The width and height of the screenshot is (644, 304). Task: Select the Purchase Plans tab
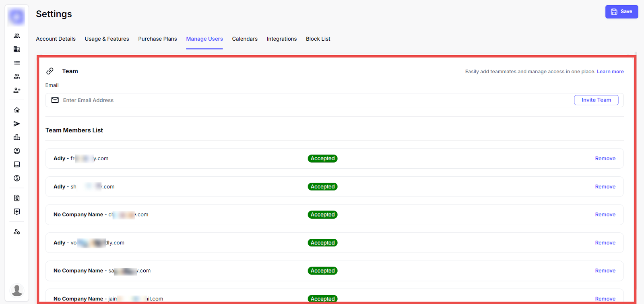click(157, 39)
